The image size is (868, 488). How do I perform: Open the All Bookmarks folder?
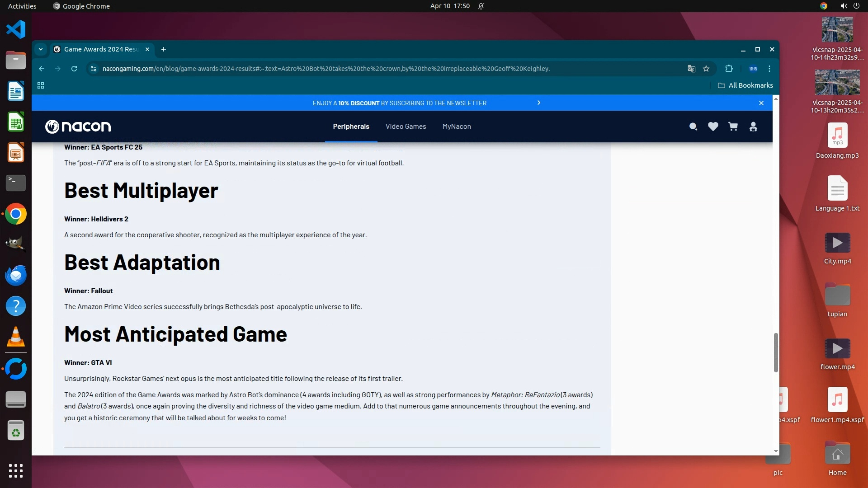[x=745, y=85]
